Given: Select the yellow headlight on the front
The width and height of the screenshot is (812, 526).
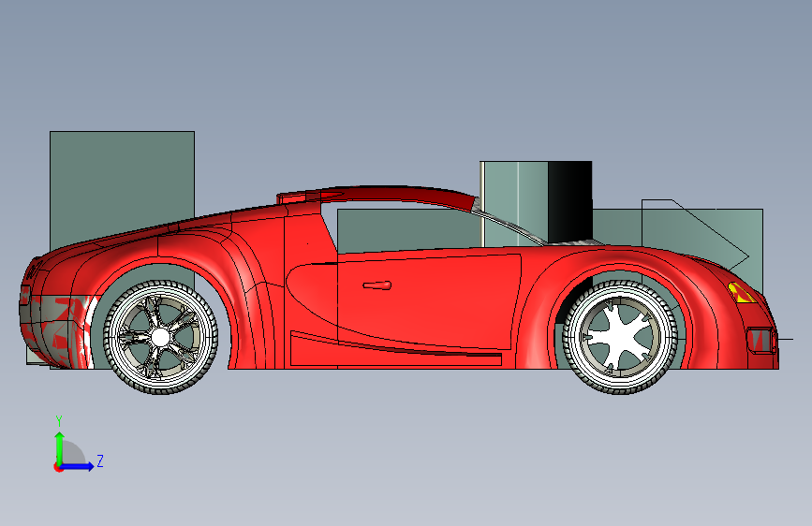Looking at the screenshot, I should click(x=741, y=293).
